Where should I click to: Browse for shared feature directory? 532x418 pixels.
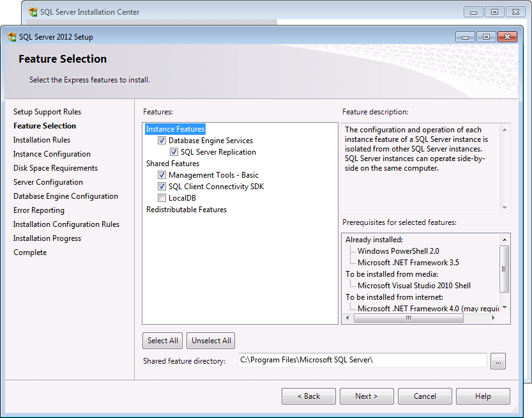click(498, 361)
